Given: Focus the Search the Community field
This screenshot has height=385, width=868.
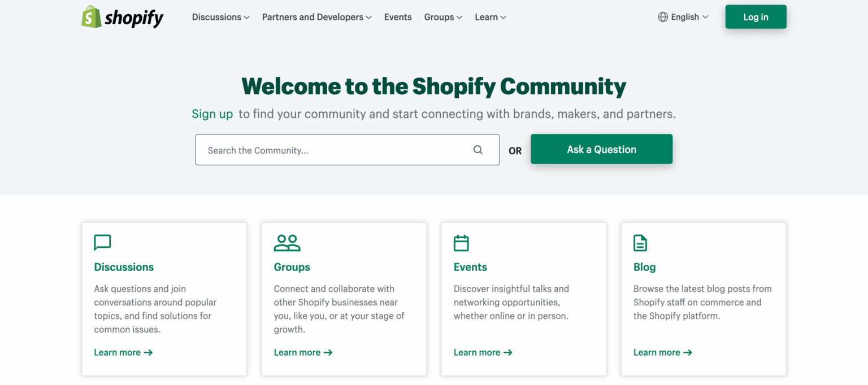Looking at the screenshot, I should tap(347, 150).
